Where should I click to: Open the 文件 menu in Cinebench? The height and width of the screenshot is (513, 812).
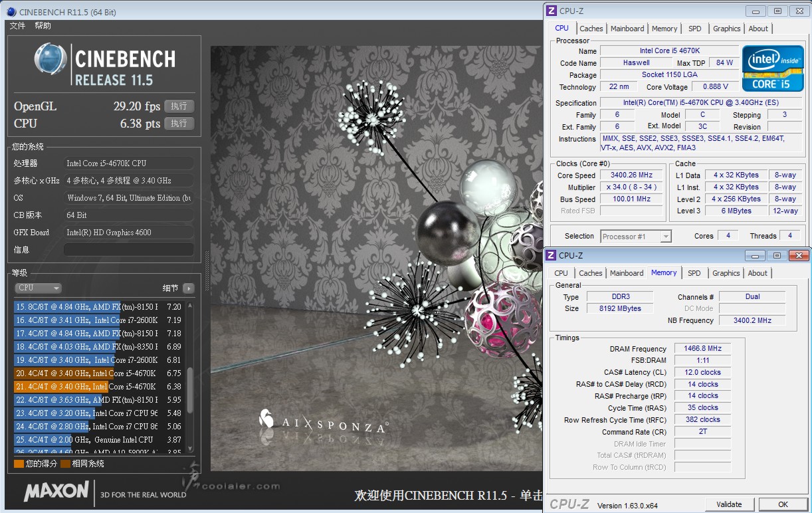click(x=17, y=26)
